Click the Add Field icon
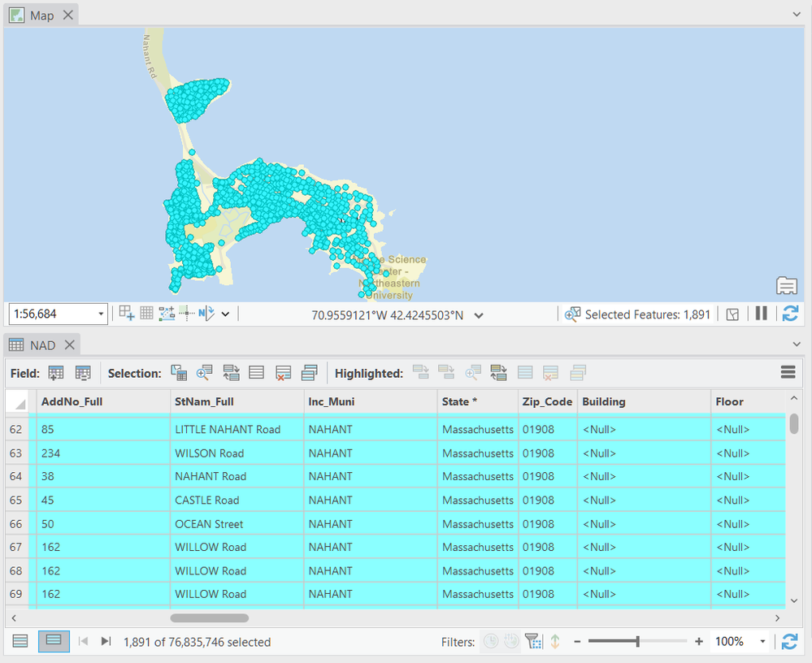The height and width of the screenshot is (663, 812). [56, 373]
